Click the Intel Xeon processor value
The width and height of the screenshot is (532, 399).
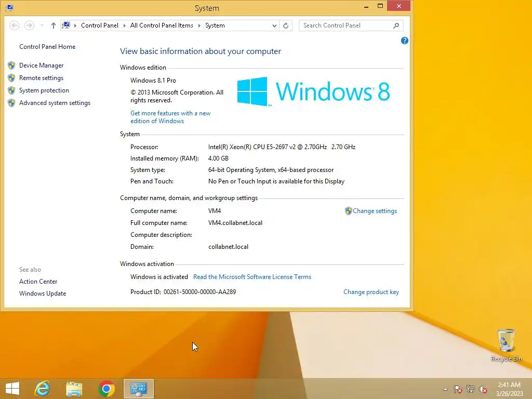[282, 147]
